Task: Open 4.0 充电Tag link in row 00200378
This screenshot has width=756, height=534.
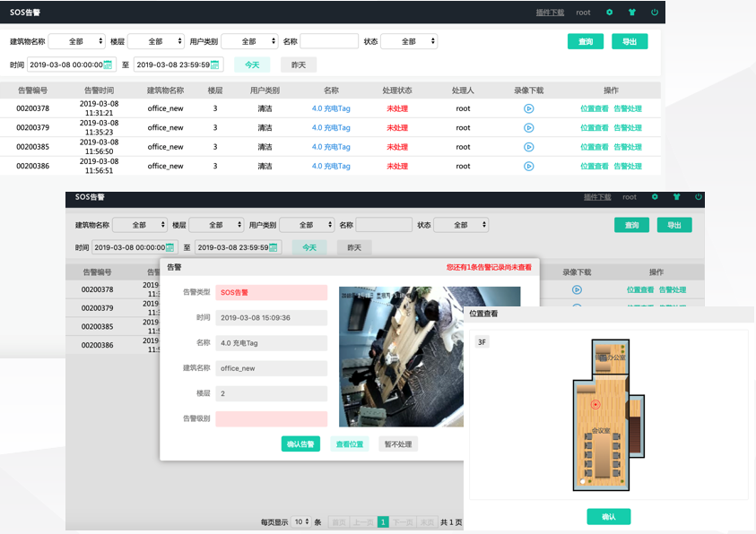Action: [x=331, y=108]
